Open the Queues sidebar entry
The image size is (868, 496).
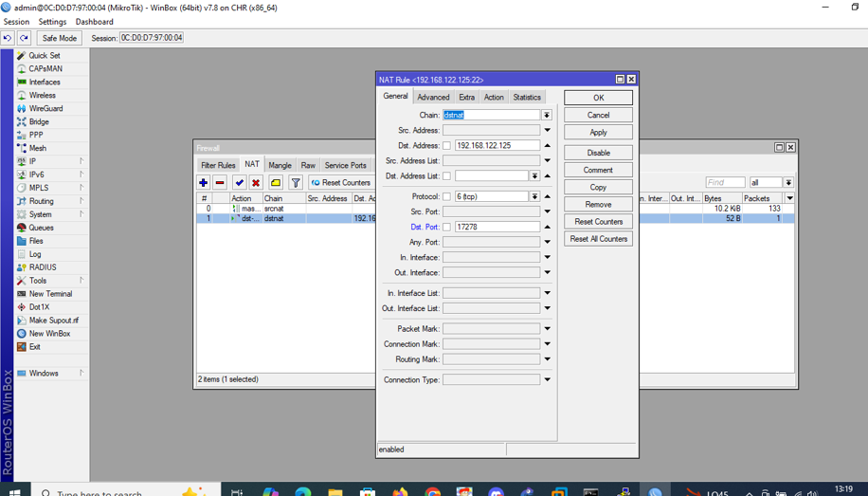tap(41, 228)
